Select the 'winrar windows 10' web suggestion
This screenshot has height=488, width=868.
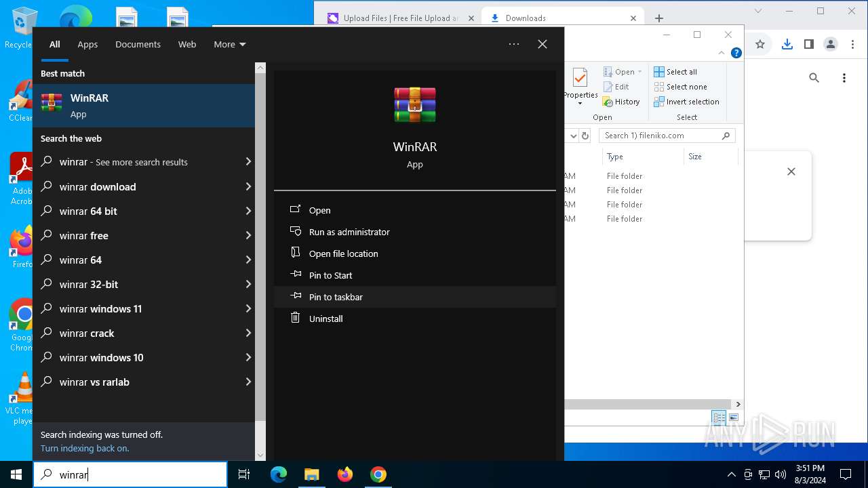[x=144, y=357]
